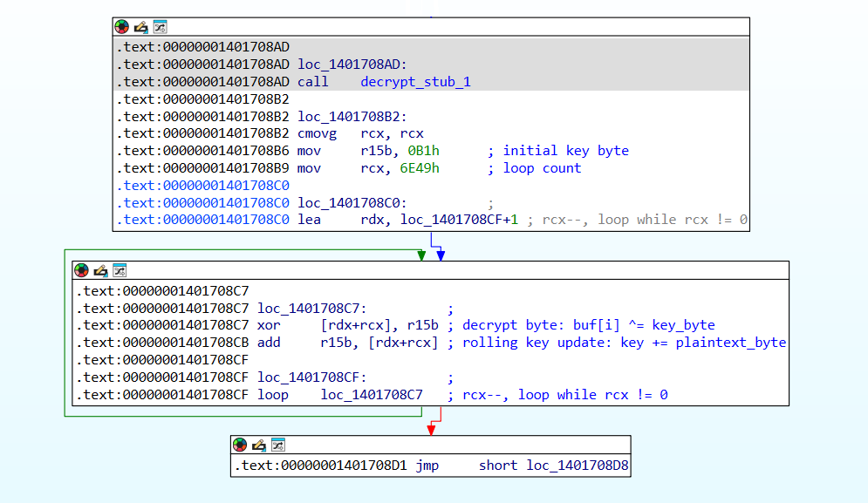Click the cmovg rcx, rcx instruction
Viewport: 868px width, 503px height.
tap(360, 134)
